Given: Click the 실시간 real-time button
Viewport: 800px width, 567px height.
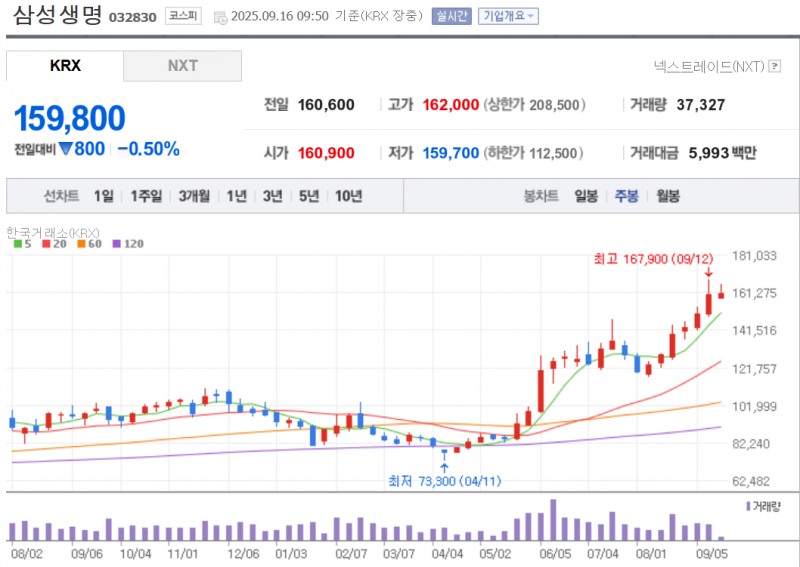Looking at the screenshot, I should coord(451,16).
